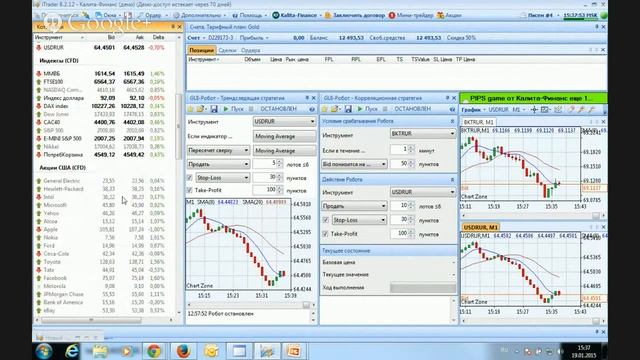The image size is (640, 360).
Task: Open Internet Explorer from taskbar
Action: (x=72, y=351)
